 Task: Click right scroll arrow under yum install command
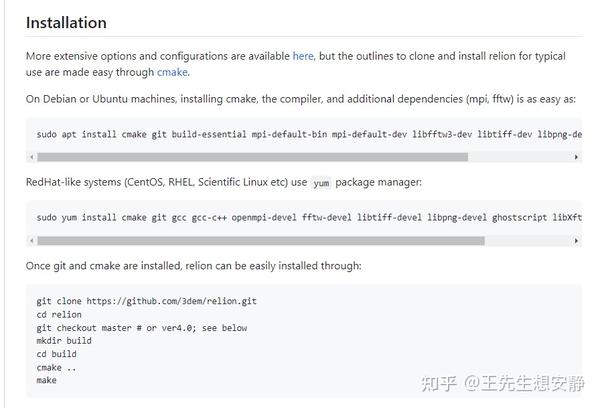(x=576, y=241)
